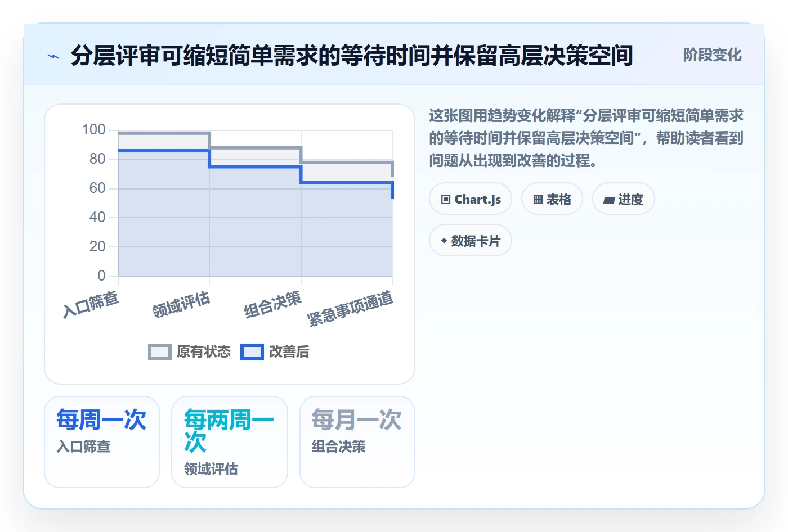This screenshot has height=532, width=788.
Task: Click the 100 y-axis value
Action: [93, 130]
